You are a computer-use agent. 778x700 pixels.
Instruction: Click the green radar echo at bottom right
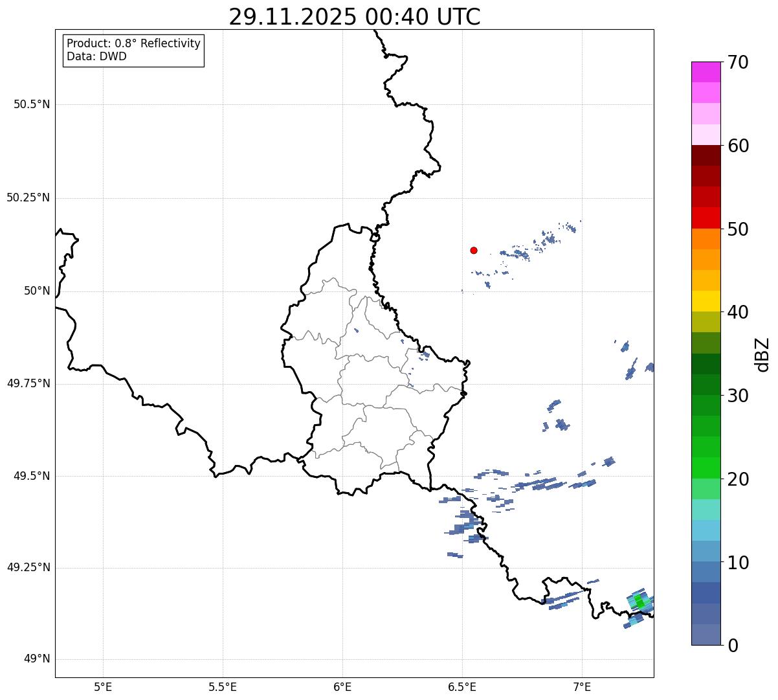(640, 602)
